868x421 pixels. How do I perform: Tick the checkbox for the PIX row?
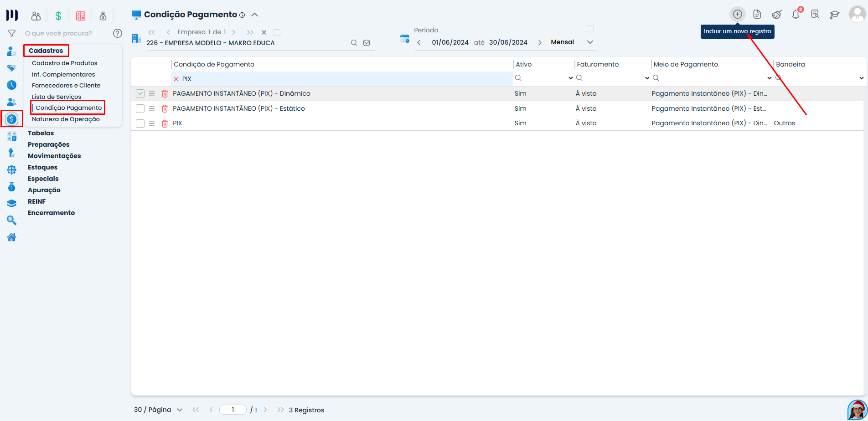click(140, 123)
